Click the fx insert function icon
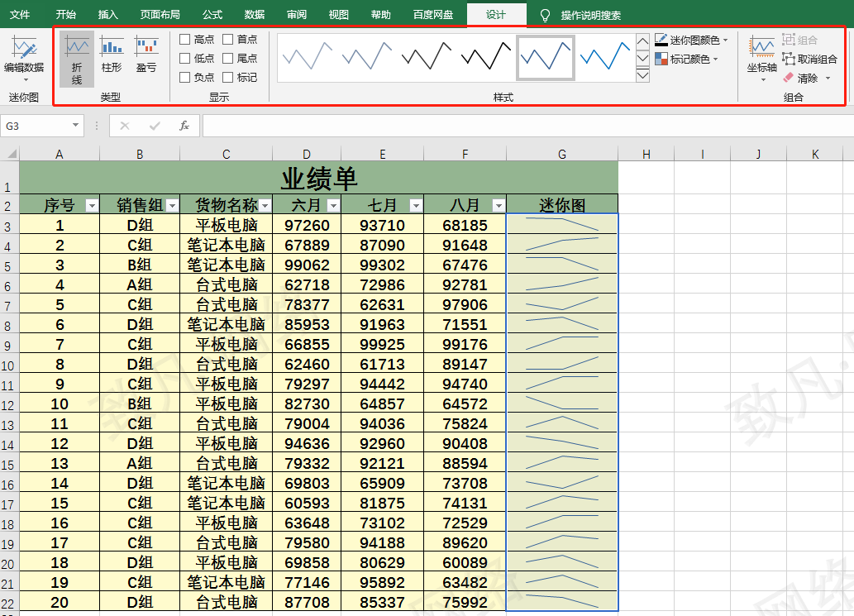 tap(184, 126)
